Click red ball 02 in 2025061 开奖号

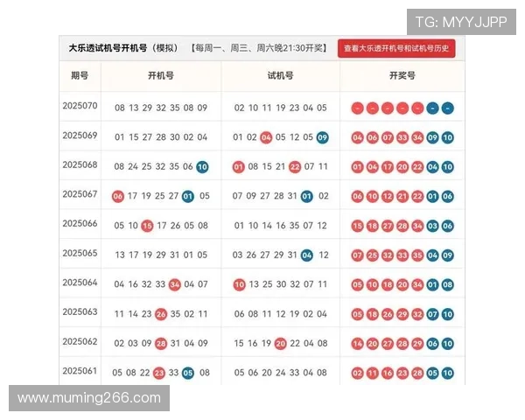click(x=357, y=373)
